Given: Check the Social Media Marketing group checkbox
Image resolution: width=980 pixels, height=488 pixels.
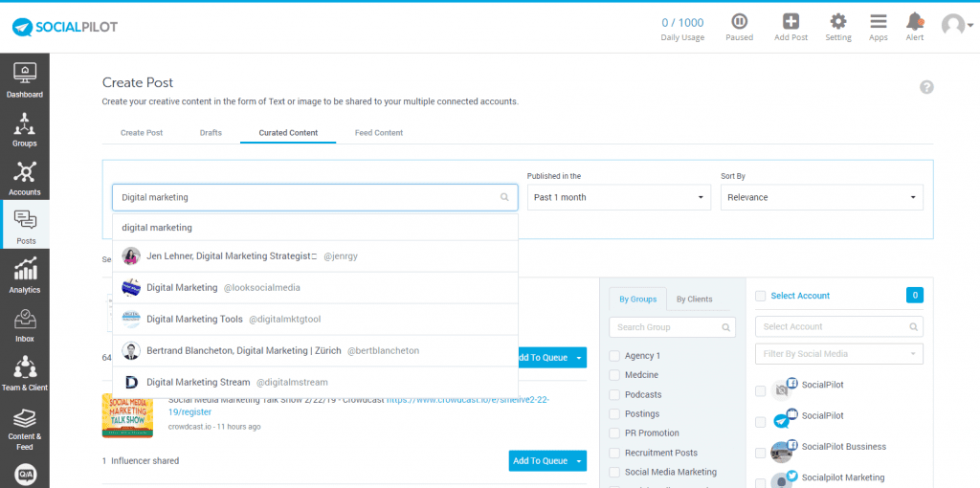Looking at the screenshot, I should click(x=614, y=473).
